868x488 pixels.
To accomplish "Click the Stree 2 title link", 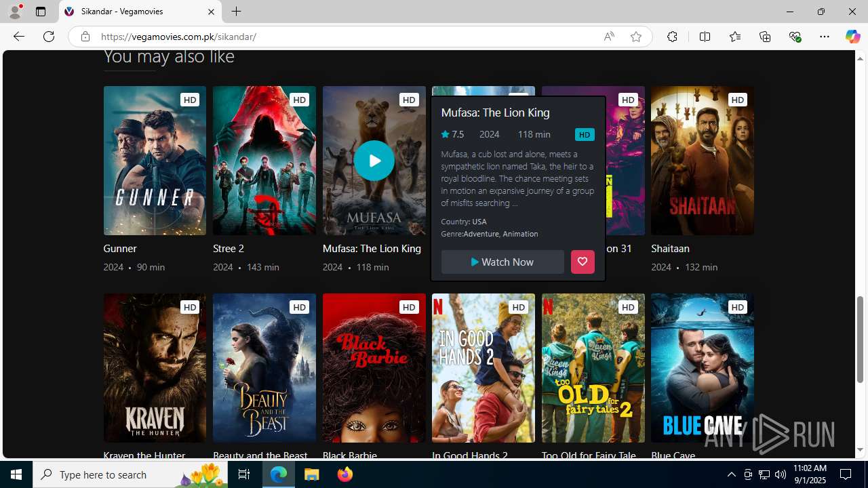I will tap(229, 249).
